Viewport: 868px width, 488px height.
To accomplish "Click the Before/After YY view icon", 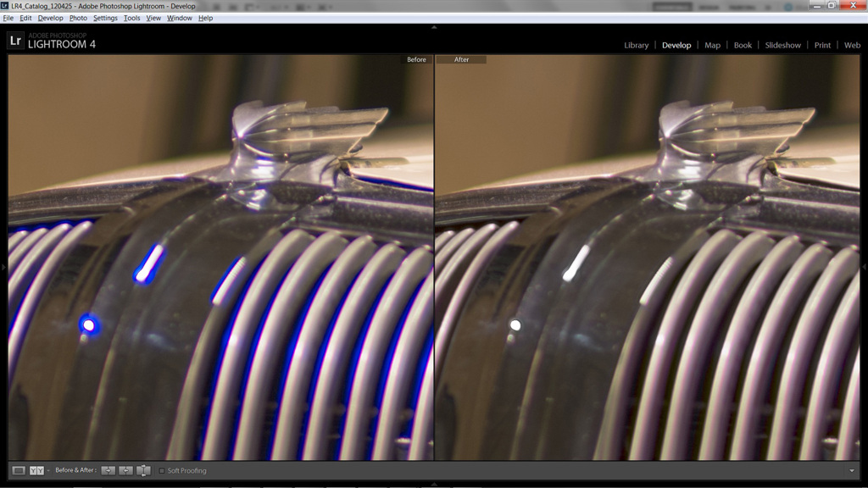I will pos(36,470).
